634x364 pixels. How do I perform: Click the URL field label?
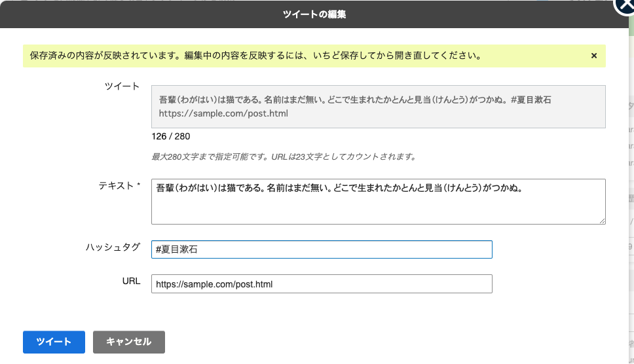pos(131,281)
